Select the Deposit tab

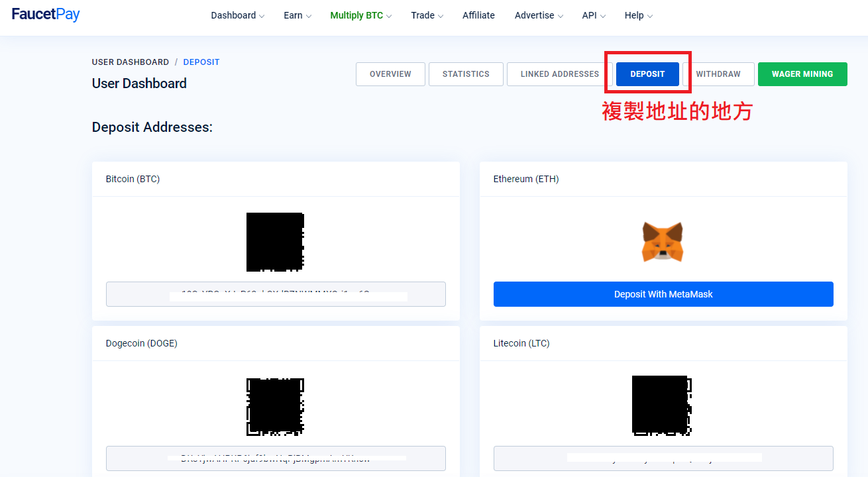tap(647, 74)
